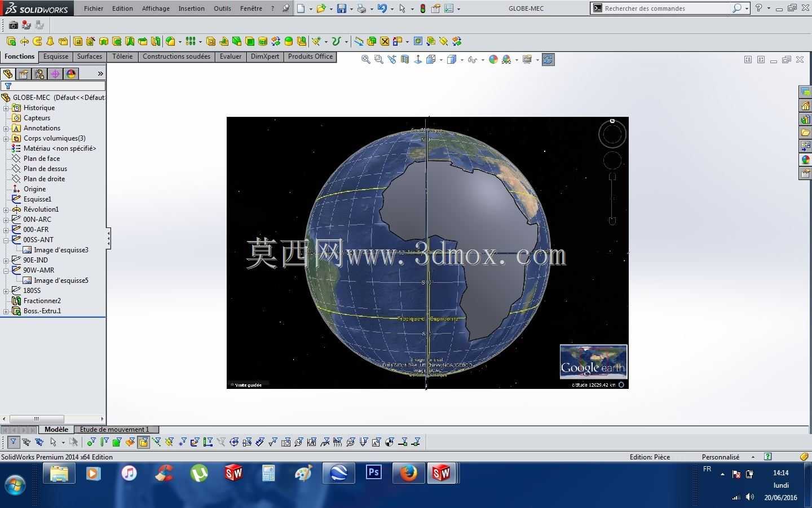The height and width of the screenshot is (508, 812).
Task: Click the Undo icon in the top toolbar
Action: tap(382, 8)
